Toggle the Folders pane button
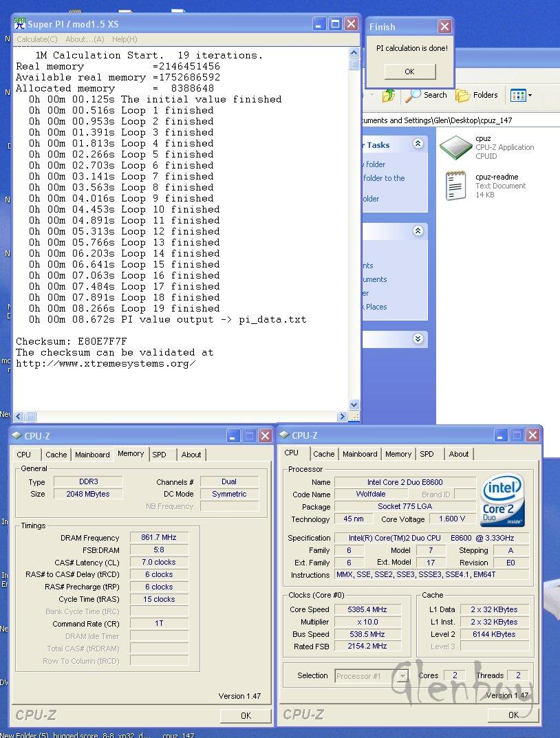 click(x=477, y=95)
